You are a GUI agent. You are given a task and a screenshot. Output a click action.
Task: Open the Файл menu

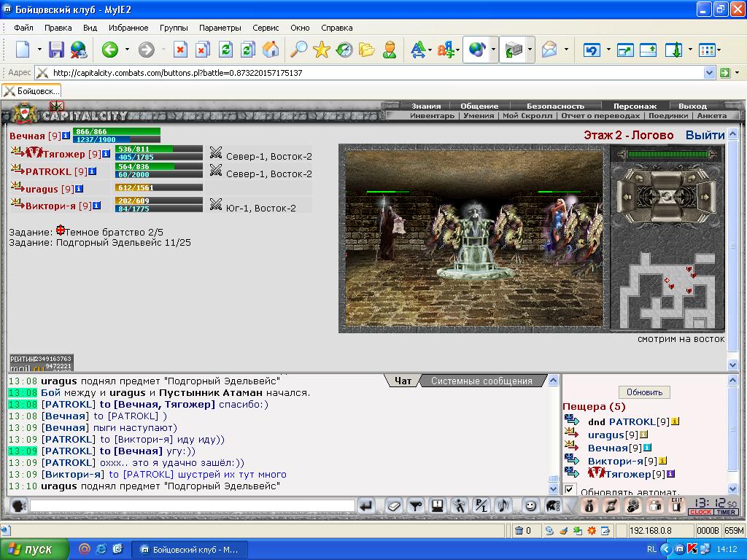[x=23, y=28]
